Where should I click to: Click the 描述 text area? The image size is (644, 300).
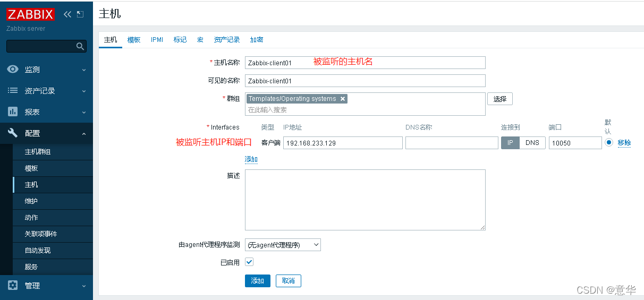click(x=365, y=200)
